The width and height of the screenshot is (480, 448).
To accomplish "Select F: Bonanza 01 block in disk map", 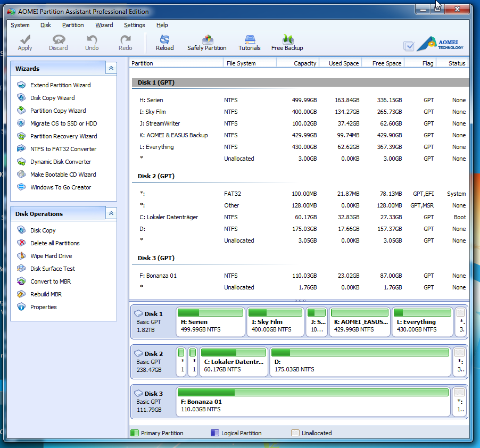I will (313, 402).
